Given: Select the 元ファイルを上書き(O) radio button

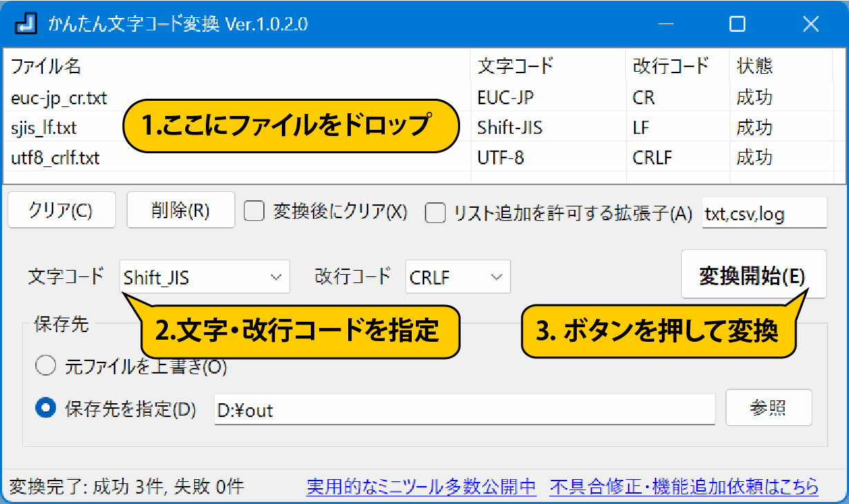Looking at the screenshot, I should [46, 365].
